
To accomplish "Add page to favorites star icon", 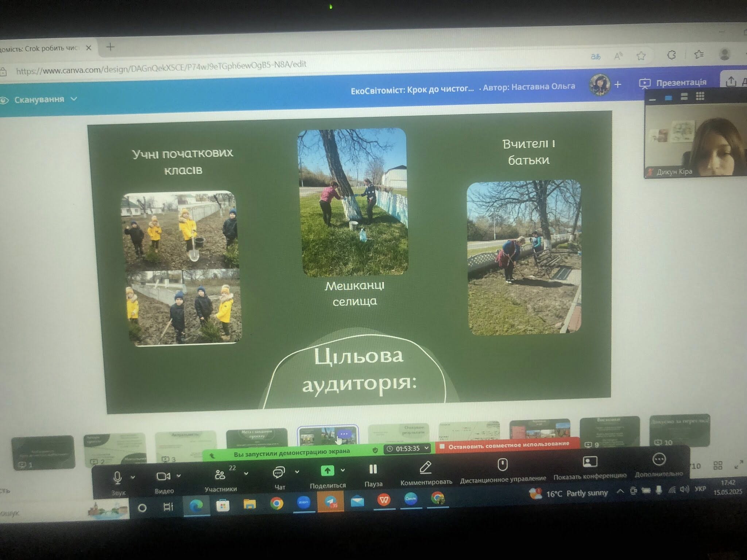I will [x=641, y=55].
